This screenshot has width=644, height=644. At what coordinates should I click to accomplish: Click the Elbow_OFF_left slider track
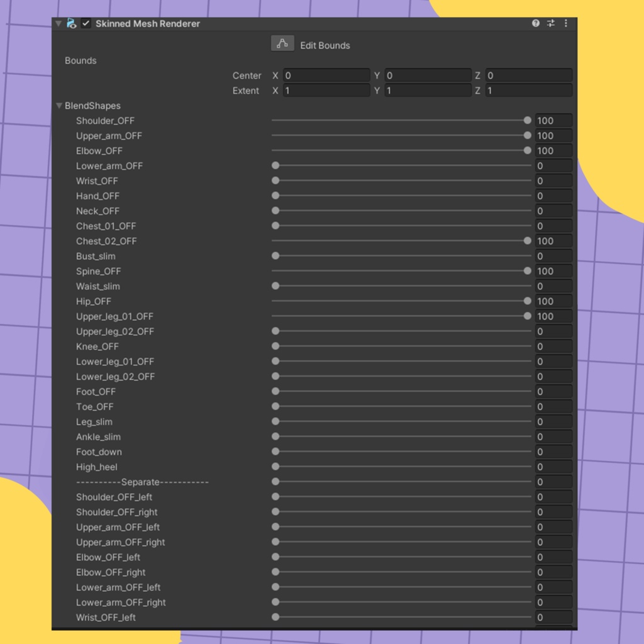pyautogui.click(x=401, y=557)
